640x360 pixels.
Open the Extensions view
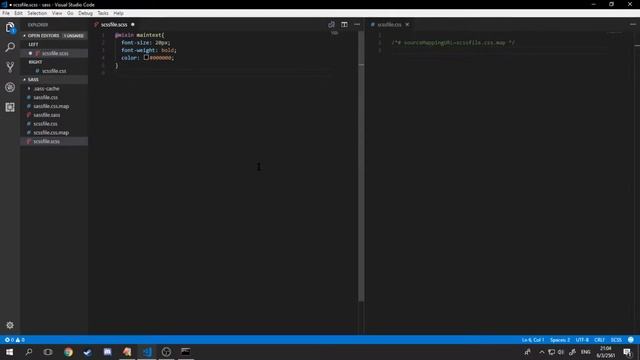click(x=10, y=107)
